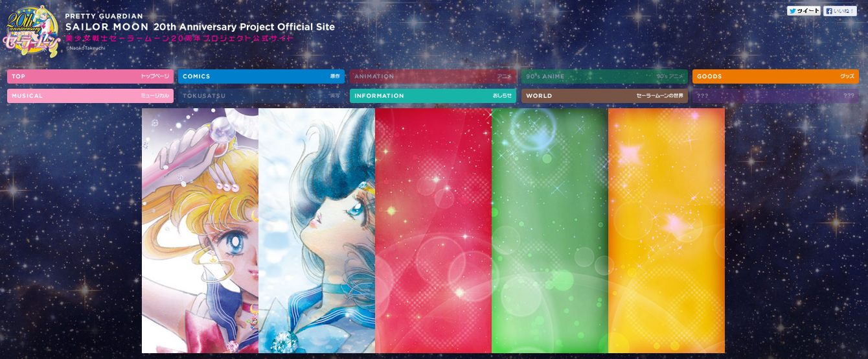Go to the 90's ANIME section
The width and height of the screenshot is (868, 359).
pos(604,76)
